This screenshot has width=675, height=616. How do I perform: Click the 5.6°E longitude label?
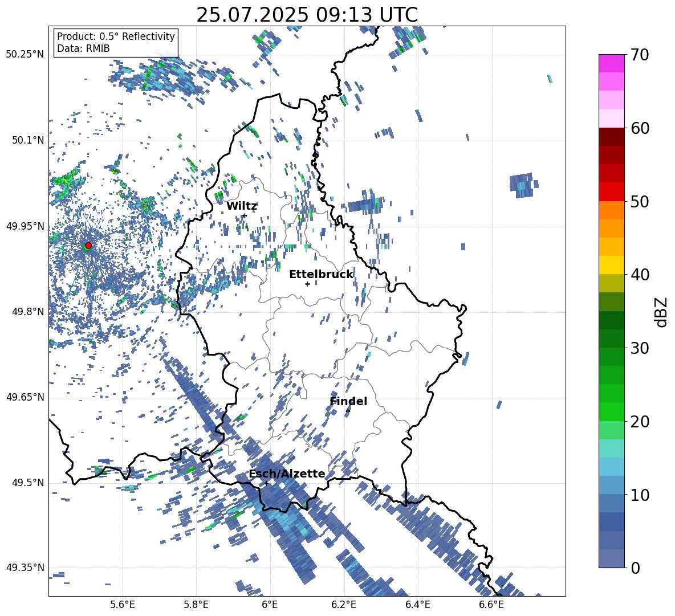point(123,605)
